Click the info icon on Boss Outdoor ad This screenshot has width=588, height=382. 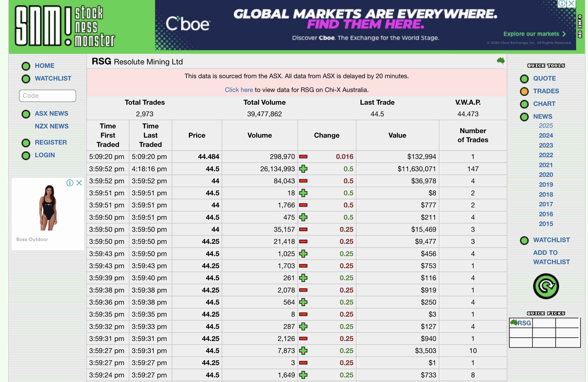click(70, 183)
